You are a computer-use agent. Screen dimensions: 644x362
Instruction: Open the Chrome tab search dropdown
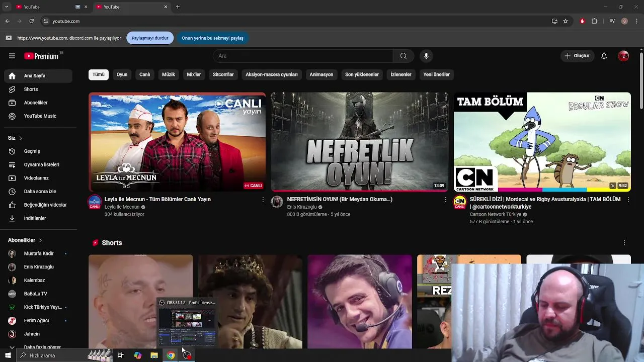pos(7,7)
